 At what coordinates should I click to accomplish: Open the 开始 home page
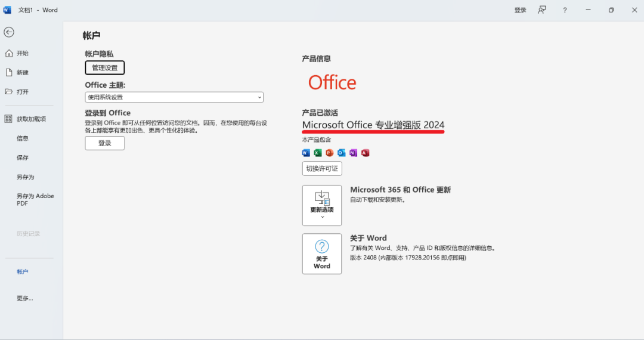[x=23, y=53]
